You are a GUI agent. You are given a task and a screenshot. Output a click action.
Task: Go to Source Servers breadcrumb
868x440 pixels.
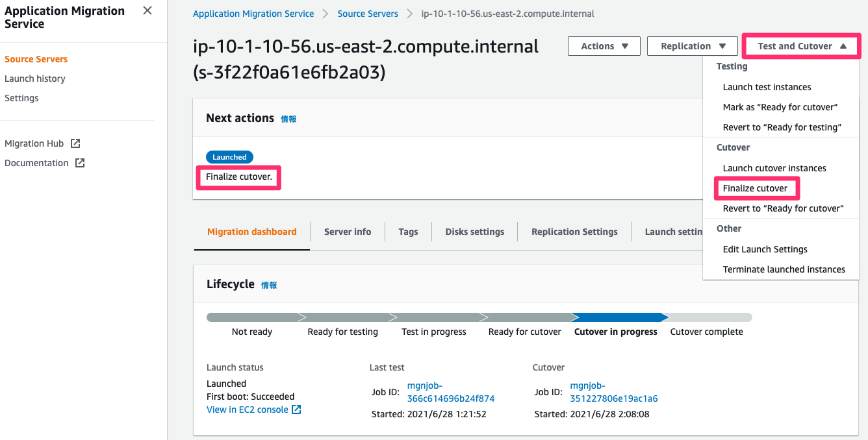point(367,14)
